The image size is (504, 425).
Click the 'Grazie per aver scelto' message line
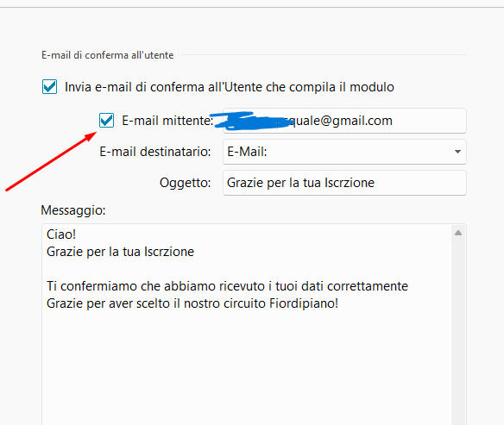point(192,303)
